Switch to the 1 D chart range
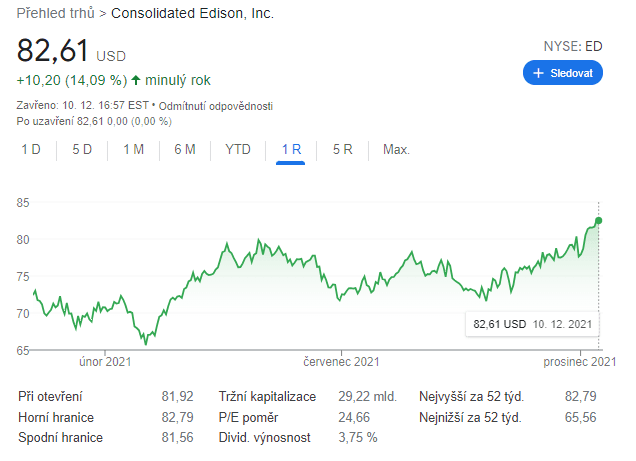Viewport: 636px width, 461px height. point(31,150)
